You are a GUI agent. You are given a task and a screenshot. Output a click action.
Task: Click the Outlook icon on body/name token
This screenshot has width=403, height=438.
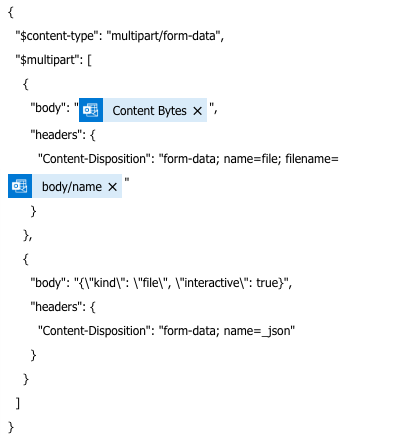point(20,186)
